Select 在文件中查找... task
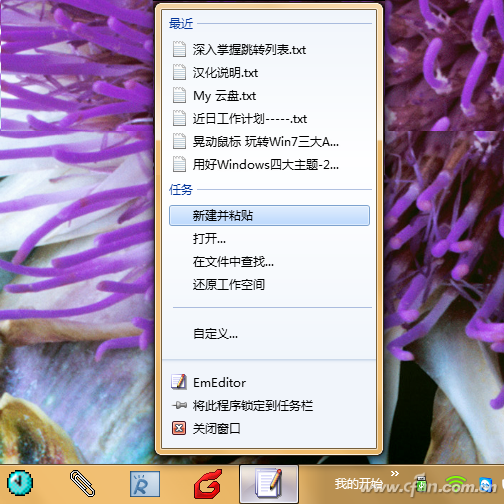Image resolution: width=504 pixels, height=504 pixels. [x=269, y=262]
